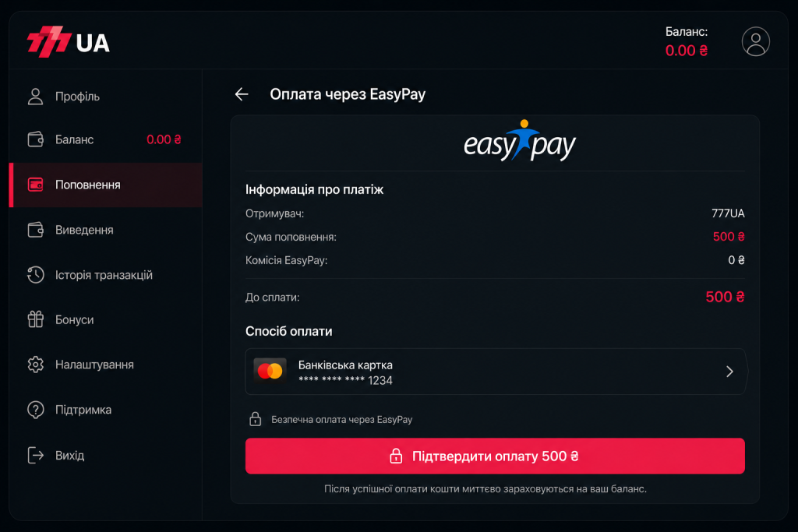Click the Баланс wallet icon in sidebar
The image size is (798, 532).
[x=35, y=139]
